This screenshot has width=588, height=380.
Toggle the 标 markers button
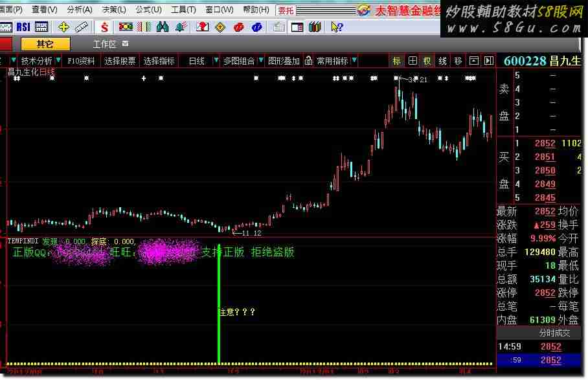(397, 61)
